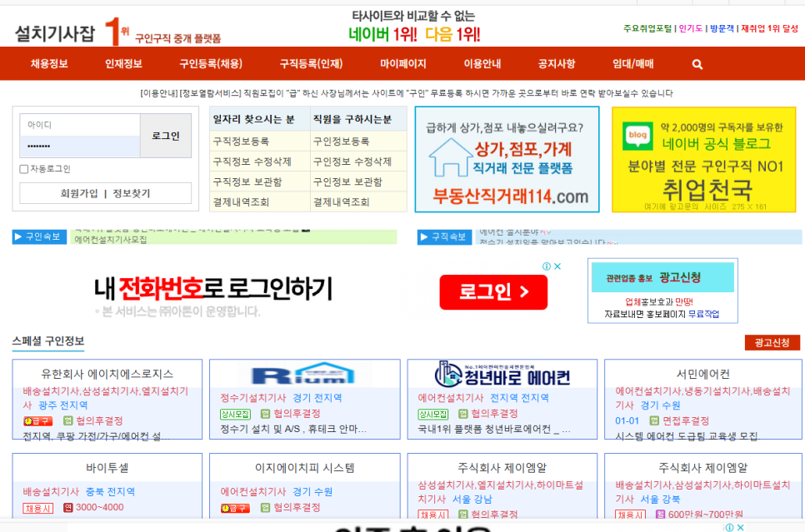
Task: Click 방문객 top link
Action: click(722, 28)
